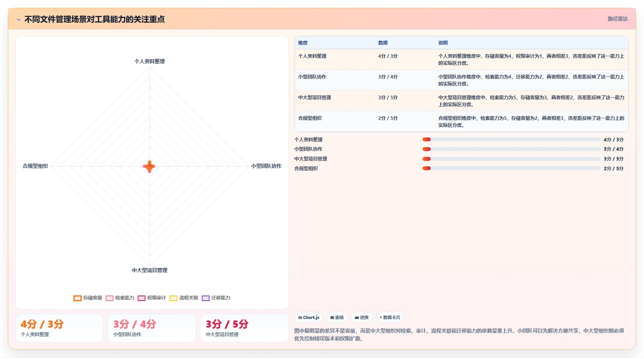Viewport: 644px width, 358px height.
Task: Click the 中大型项目管理 progress bar
Action: tap(511, 159)
